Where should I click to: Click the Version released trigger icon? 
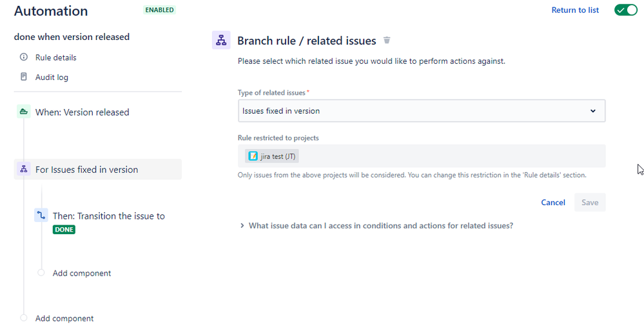[x=24, y=112]
